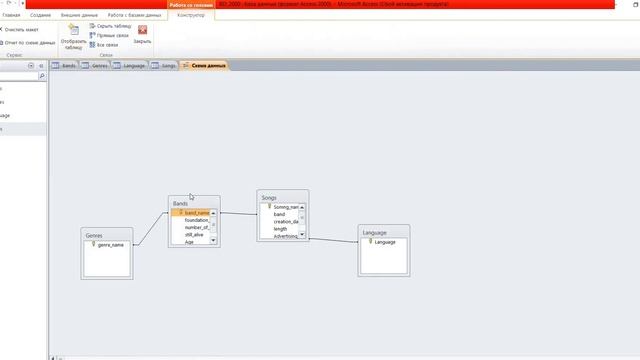Viewport: 640px width, 360px height.
Task: Click Очистить макет in the ribbon
Action: (x=19, y=30)
